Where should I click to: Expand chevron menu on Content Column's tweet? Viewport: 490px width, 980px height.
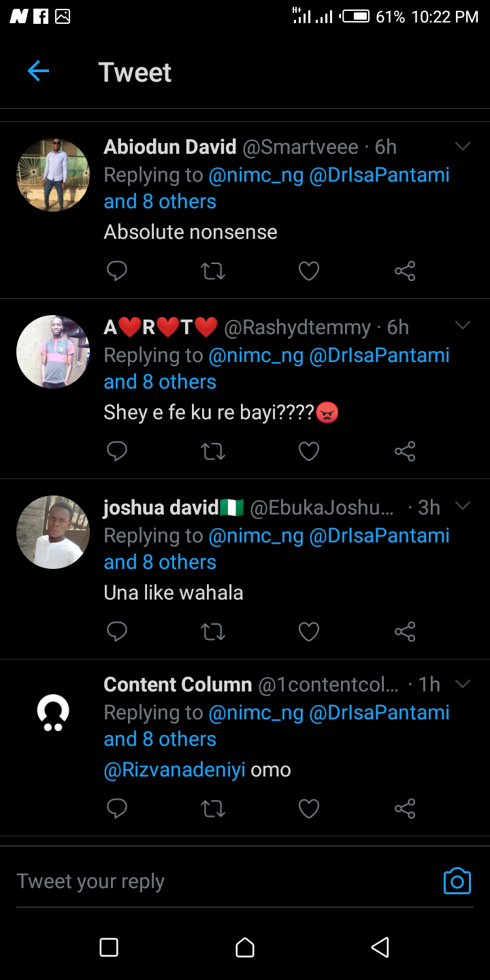pos(463,683)
